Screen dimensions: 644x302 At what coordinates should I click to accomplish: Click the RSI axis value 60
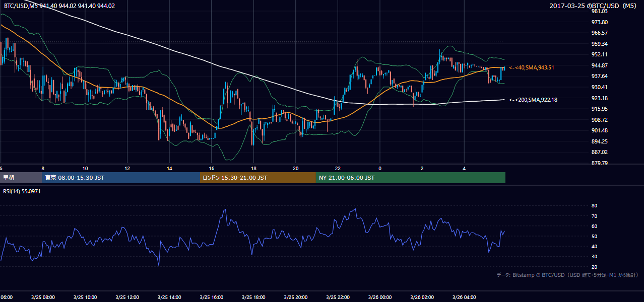point(594,226)
